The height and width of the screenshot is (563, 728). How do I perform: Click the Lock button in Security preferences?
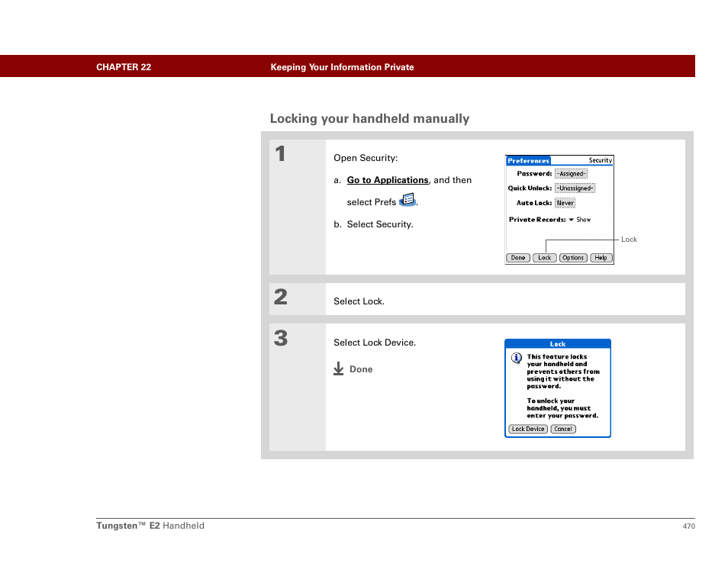(545, 258)
